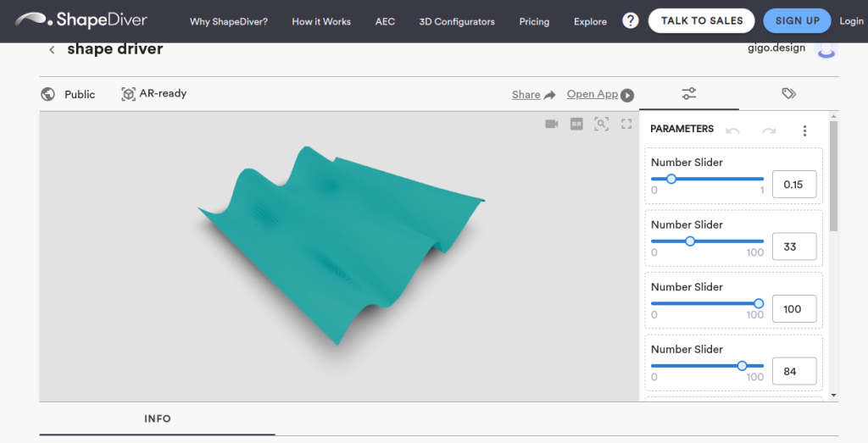Open 3D Configurators menu item
The image size is (868, 443).
pos(457,21)
